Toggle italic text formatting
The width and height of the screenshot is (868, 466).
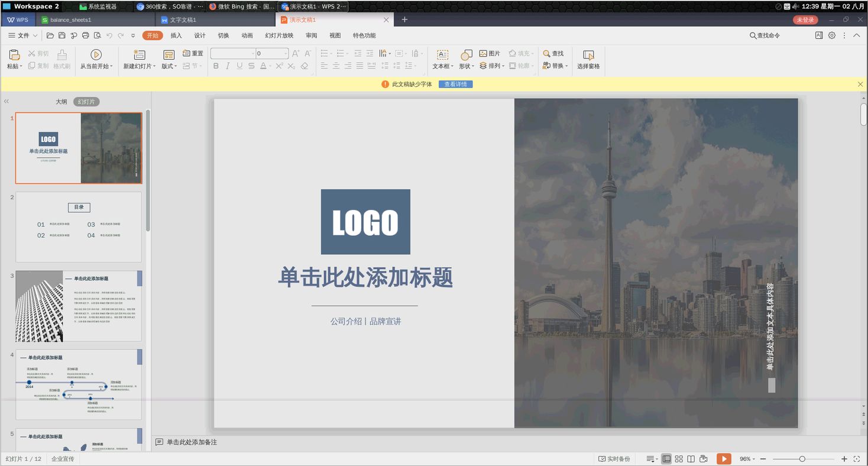[x=227, y=66]
